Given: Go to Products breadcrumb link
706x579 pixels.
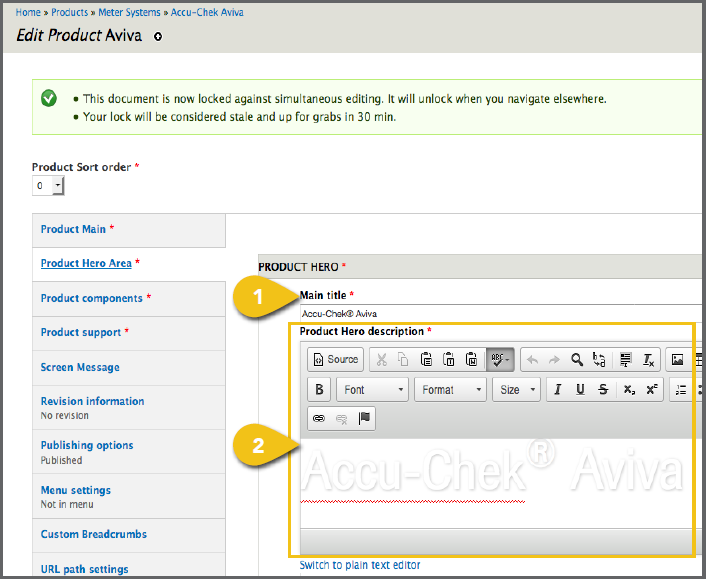Looking at the screenshot, I should (x=69, y=13).
